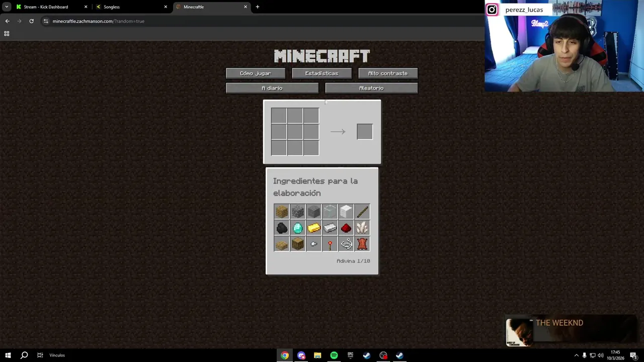The width and height of the screenshot is (644, 362).
Task: Open a new browser tab
Action: tap(258, 7)
